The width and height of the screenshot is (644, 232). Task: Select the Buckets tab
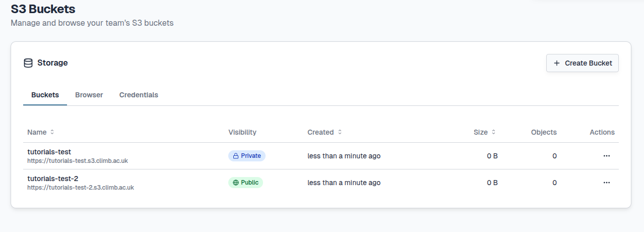point(45,95)
